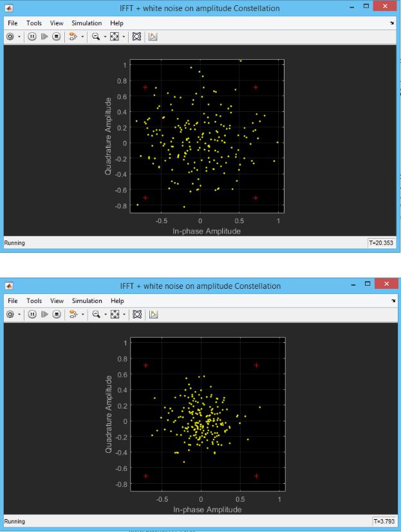Open Help menu in T=20.353 window

[x=117, y=23]
